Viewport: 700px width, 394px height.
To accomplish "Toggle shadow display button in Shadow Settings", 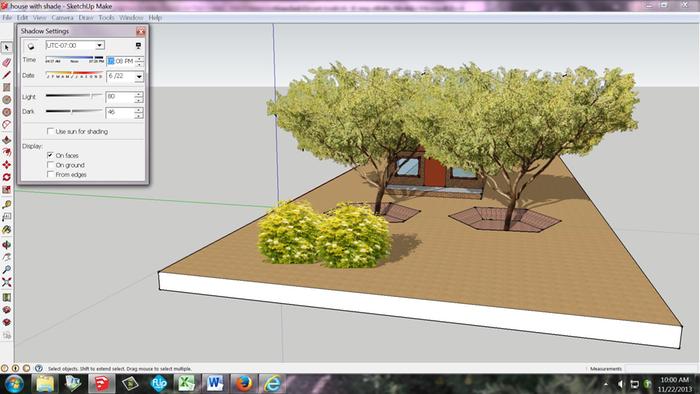I will coord(31,46).
